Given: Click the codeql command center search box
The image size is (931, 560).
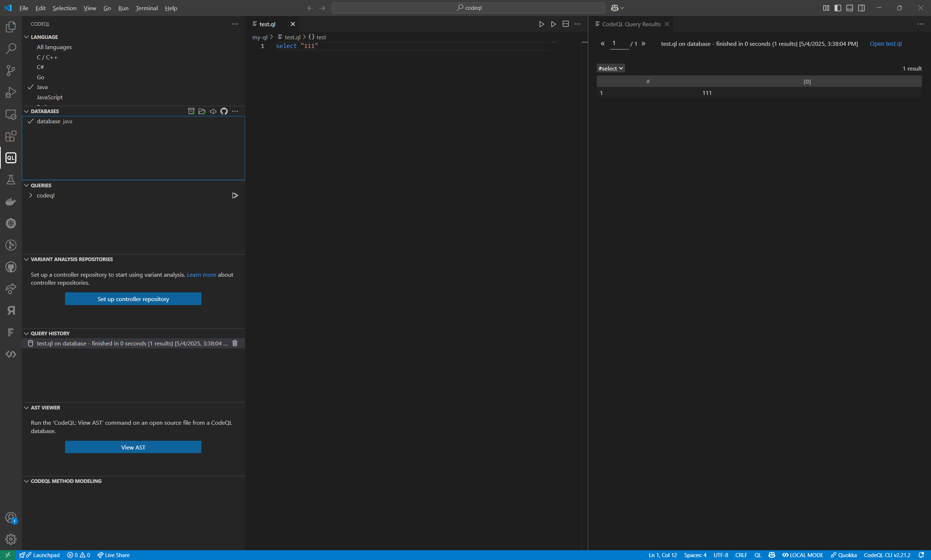Looking at the screenshot, I should [468, 8].
